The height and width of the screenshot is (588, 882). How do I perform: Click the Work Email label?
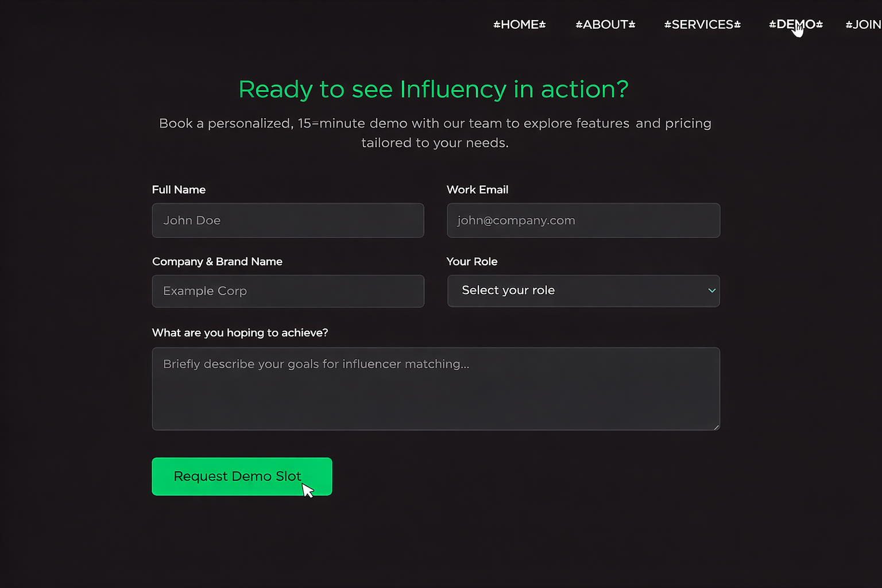[477, 189]
